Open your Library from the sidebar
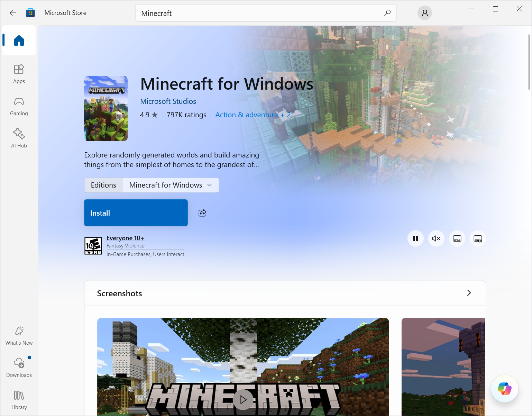This screenshot has width=532, height=416. pyautogui.click(x=19, y=399)
